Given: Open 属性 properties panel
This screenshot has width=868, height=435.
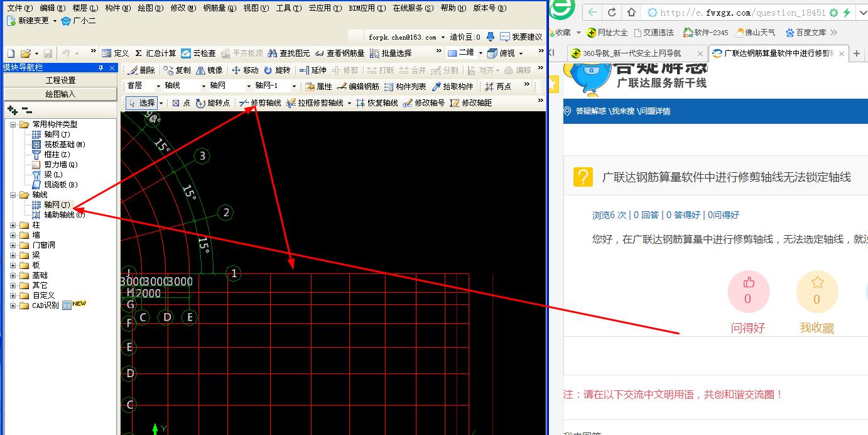Looking at the screenshot, I should coord(318,87).
